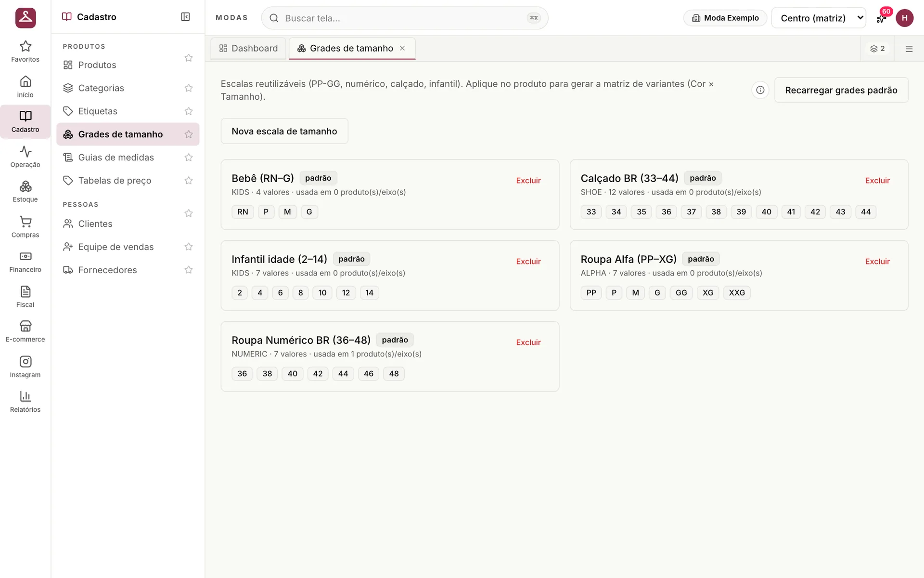The image size is (924, 578).
Task: Favorite the Guias de medidas item
Action: pos(189,158)
